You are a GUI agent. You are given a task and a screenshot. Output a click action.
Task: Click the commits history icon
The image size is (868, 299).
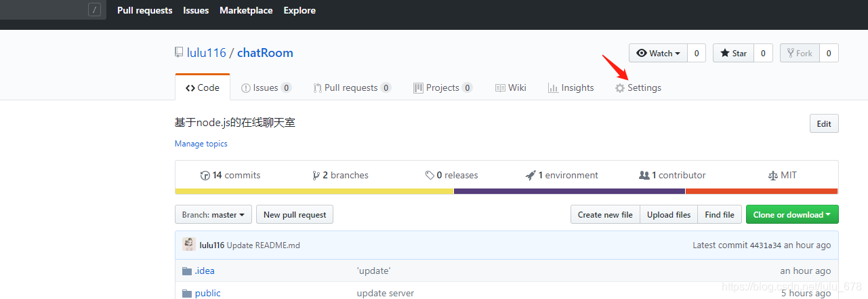point(205,176)
